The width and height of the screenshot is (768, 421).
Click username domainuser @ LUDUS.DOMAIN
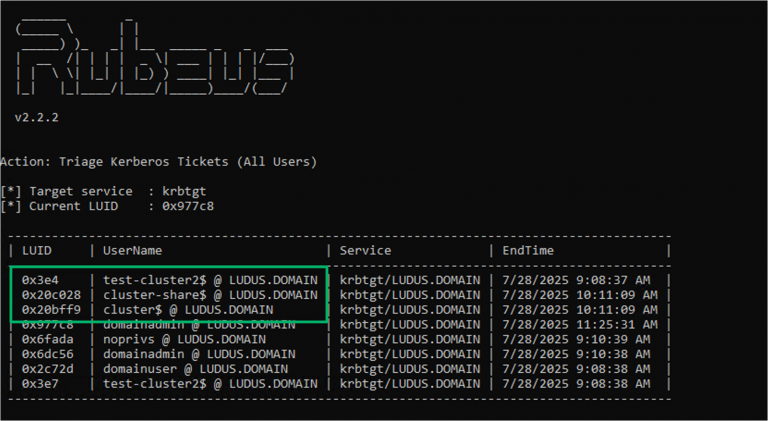pos(195,369)
